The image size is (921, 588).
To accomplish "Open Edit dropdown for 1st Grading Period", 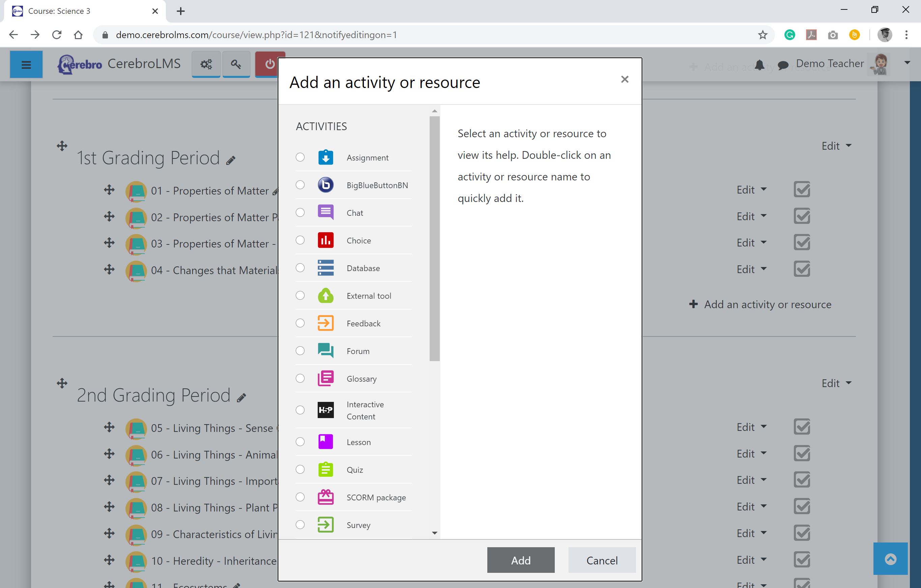I will tap(836, 146).
